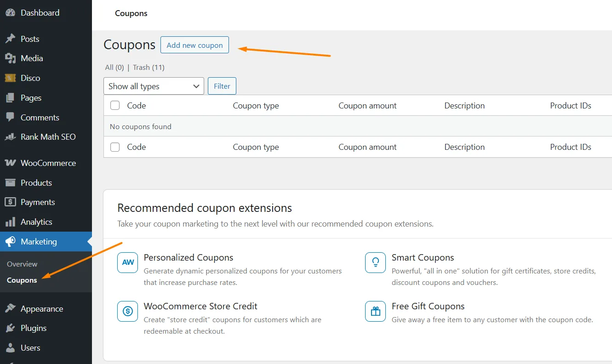Click the footer Product IDs column title
The image size is (612, 364).
[571, 147]
